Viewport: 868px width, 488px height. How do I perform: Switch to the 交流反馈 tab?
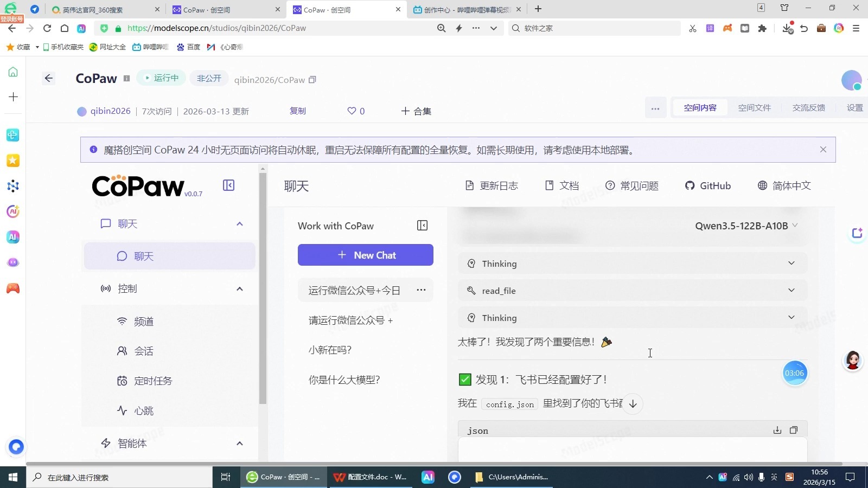(808, 108)
